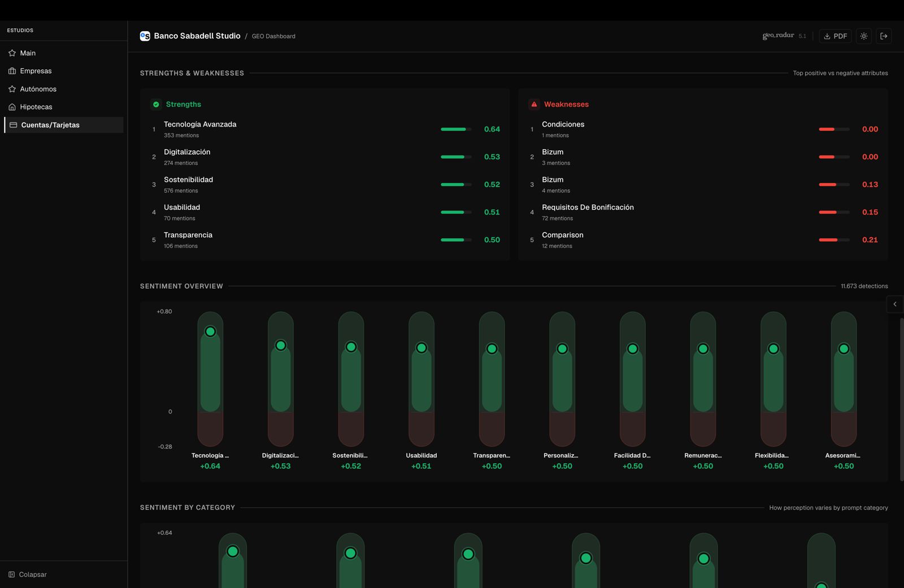Click the logout icon in header
The width and height of the screenshot is (904, 588).
coord(884,36)
